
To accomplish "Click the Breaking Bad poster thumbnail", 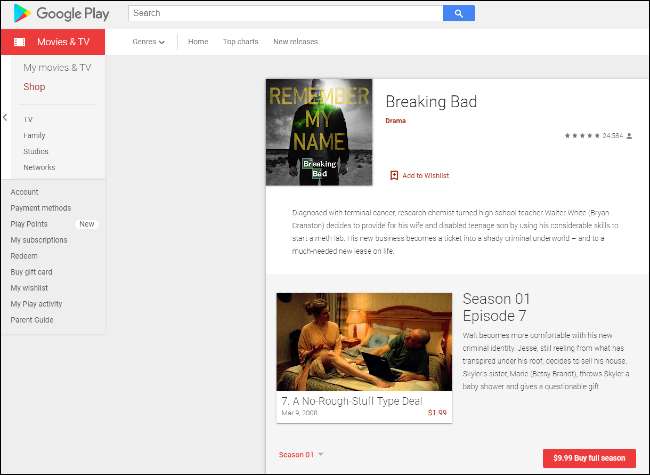I will coord(319,132).
